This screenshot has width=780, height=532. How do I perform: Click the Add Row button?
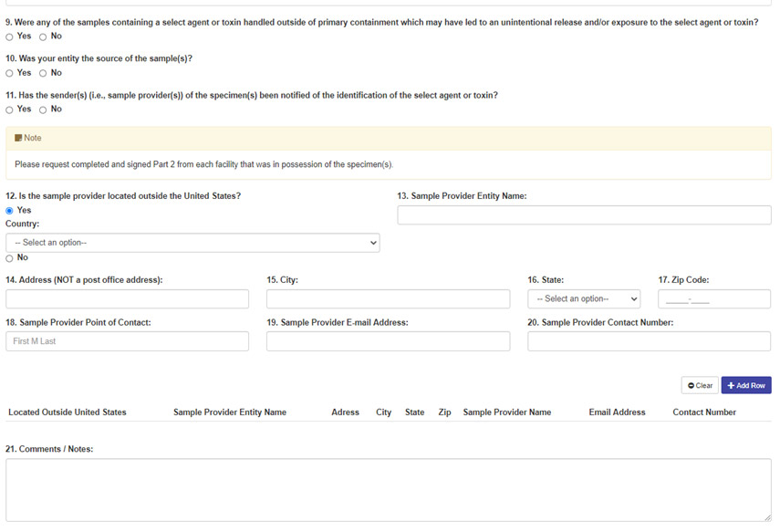click(x=746, y=385)
